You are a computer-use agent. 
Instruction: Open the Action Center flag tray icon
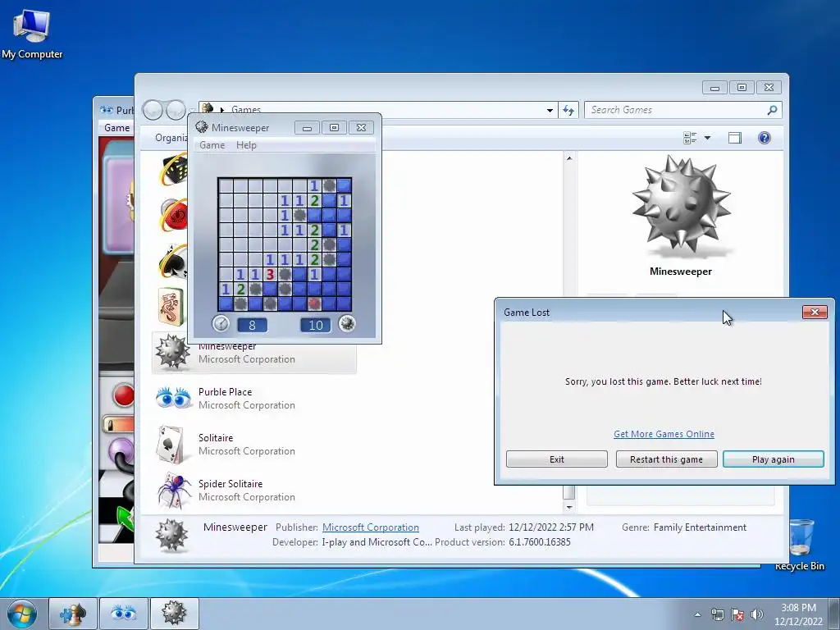coord(737,614)
